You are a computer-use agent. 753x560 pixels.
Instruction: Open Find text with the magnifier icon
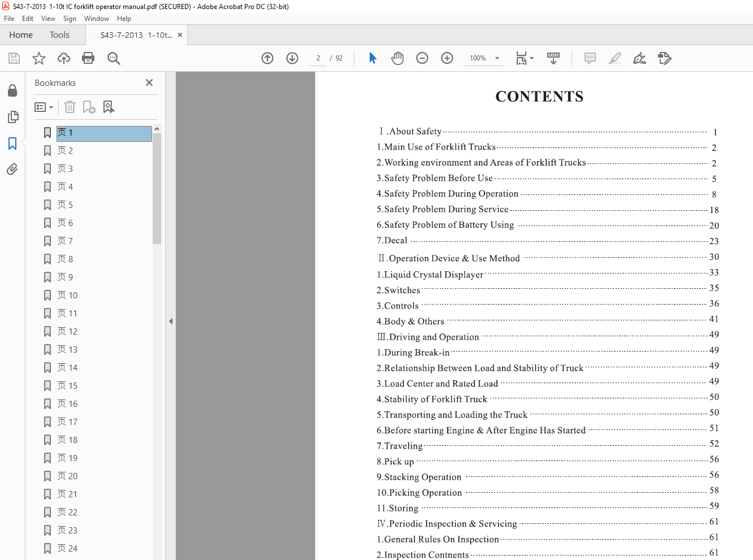tap(114, 58)
